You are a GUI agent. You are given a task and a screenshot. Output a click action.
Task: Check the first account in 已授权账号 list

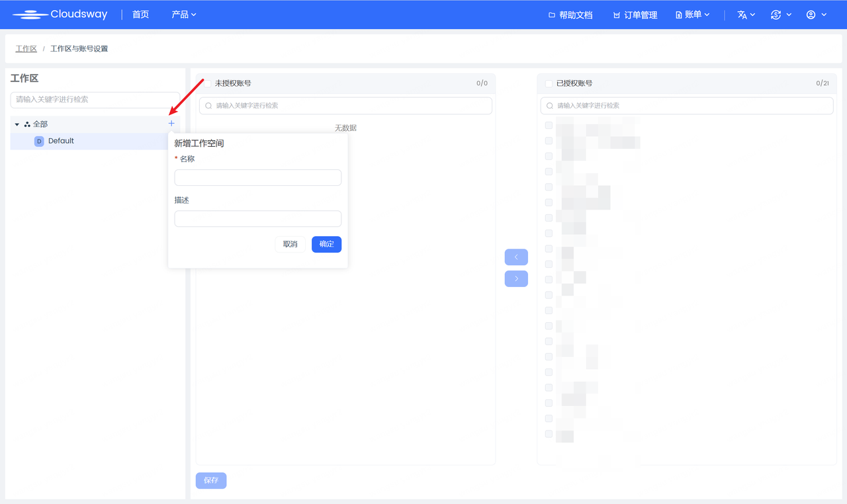coord(549,126)
